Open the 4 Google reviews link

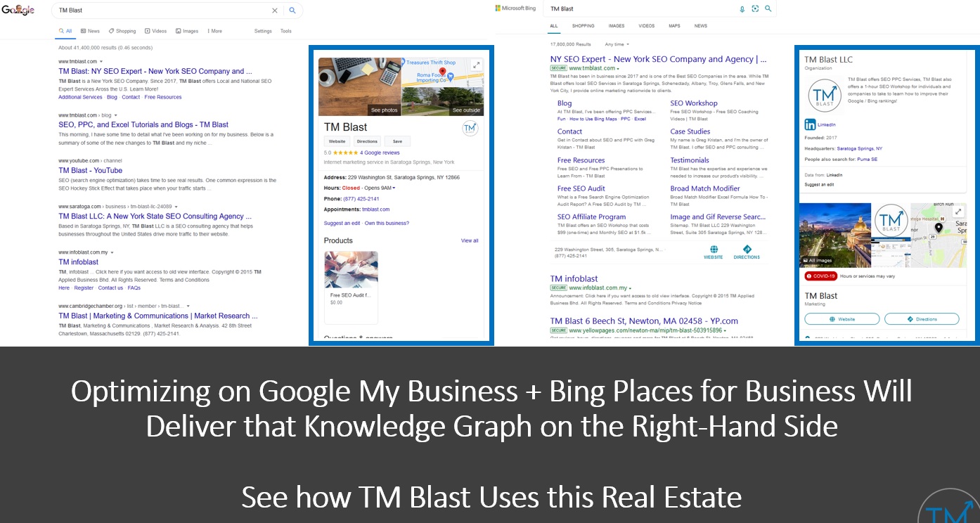(x=380, y=153)
